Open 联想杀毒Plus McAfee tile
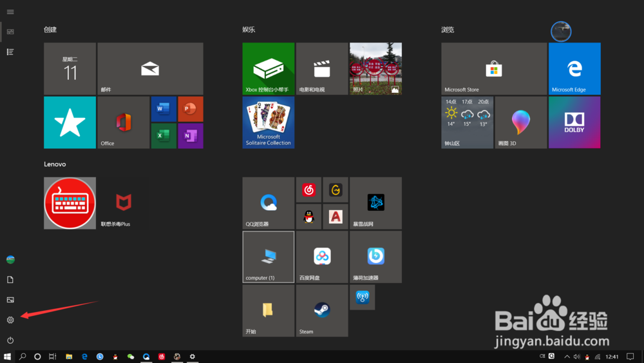The width and height of the screenshot is (644, 363). point(124,203)
